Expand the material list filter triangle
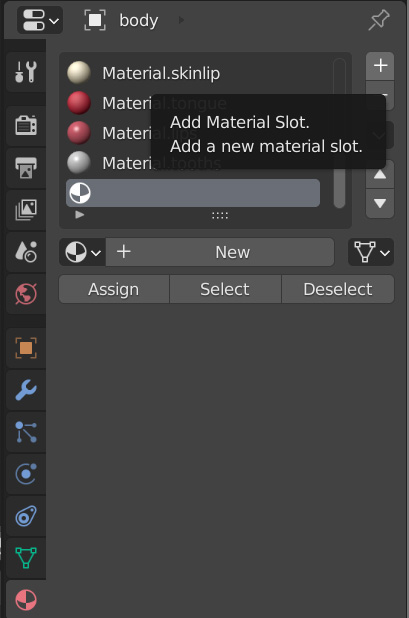 pos(80,215)
